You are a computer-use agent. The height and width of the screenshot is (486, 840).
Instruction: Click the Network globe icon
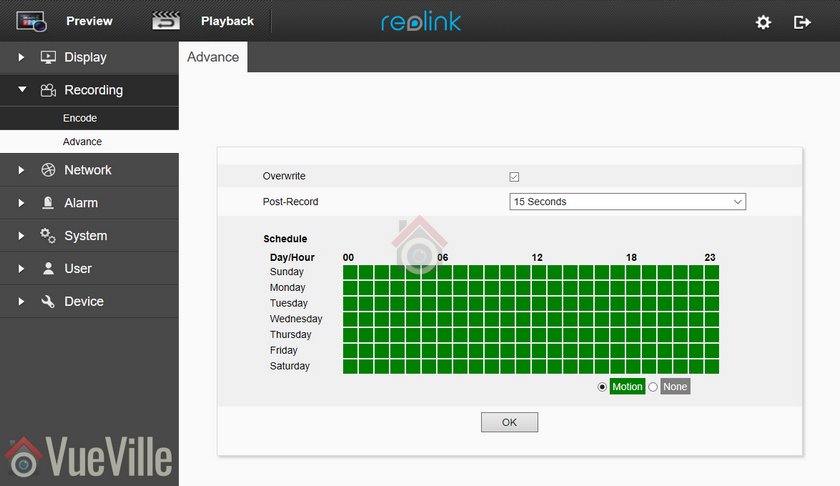[x=48, y=170]
